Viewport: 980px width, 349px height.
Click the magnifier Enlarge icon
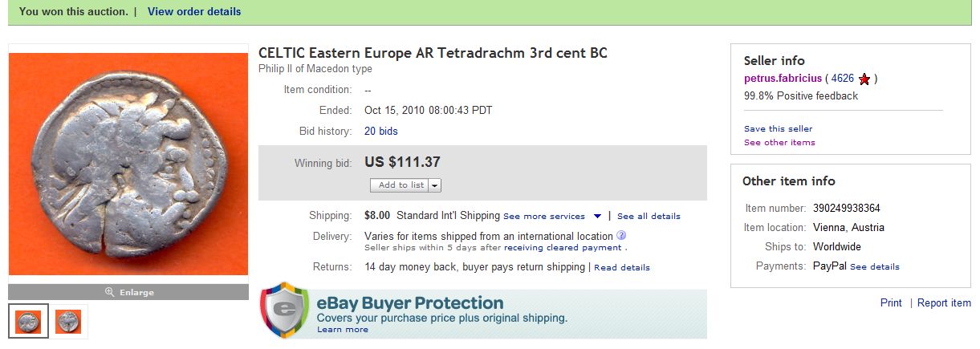tap(110, 293)
